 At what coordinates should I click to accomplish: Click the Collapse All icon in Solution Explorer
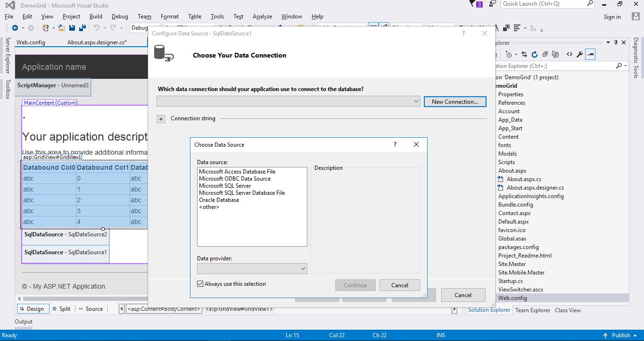545,54
